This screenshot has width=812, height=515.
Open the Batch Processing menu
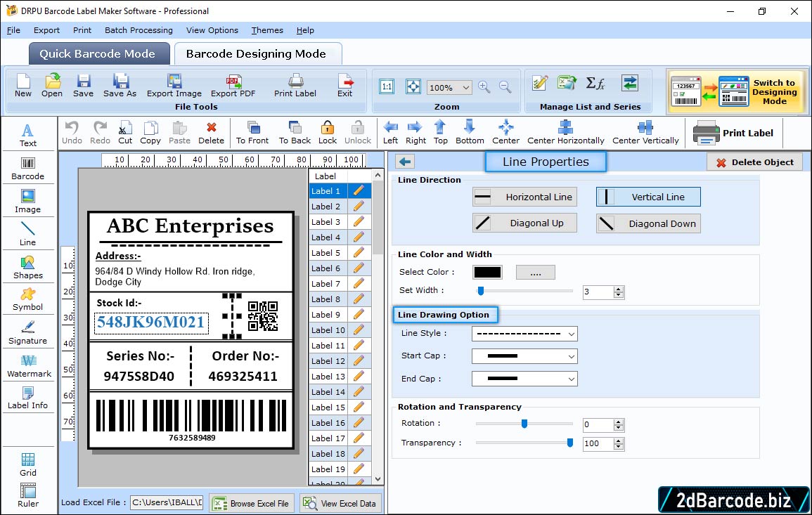click(x=138, y=30)
